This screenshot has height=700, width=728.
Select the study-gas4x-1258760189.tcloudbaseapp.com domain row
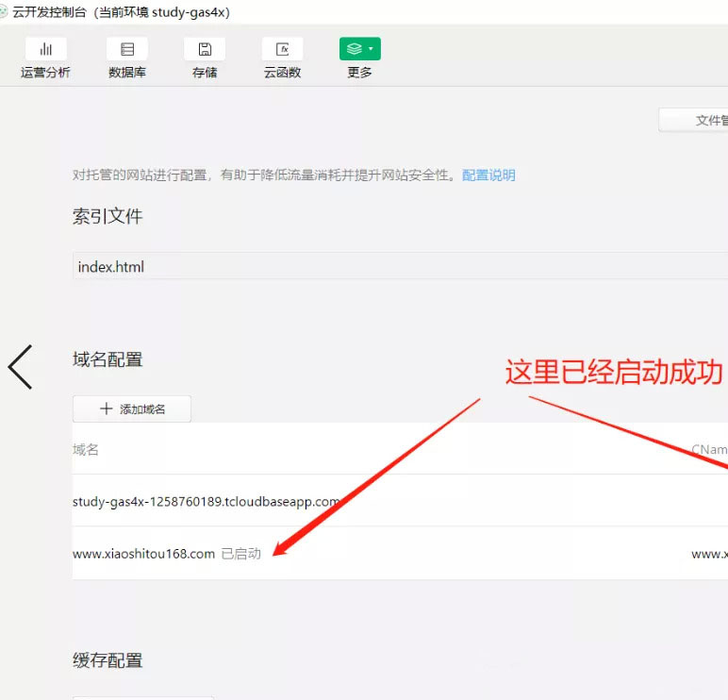point(400,501)
